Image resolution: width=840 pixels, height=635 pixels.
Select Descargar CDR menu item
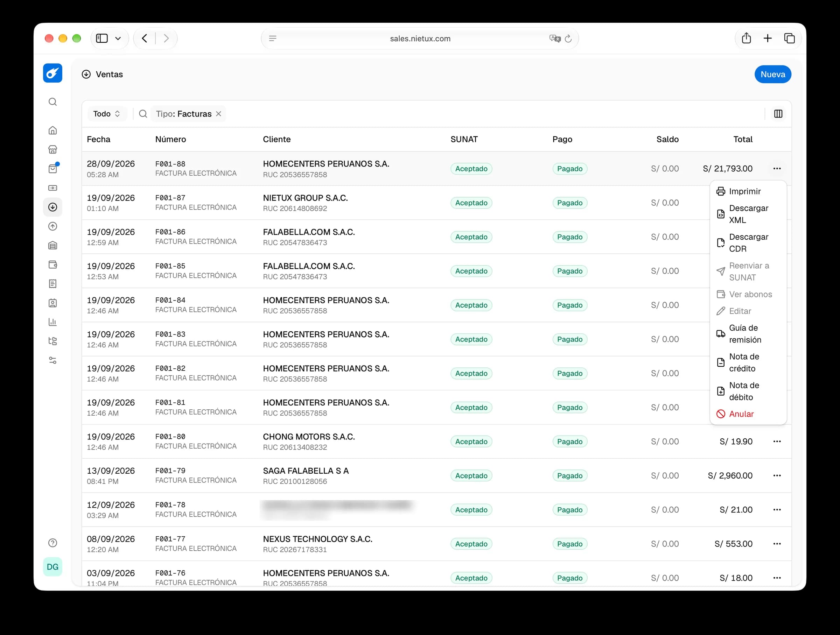748,243
